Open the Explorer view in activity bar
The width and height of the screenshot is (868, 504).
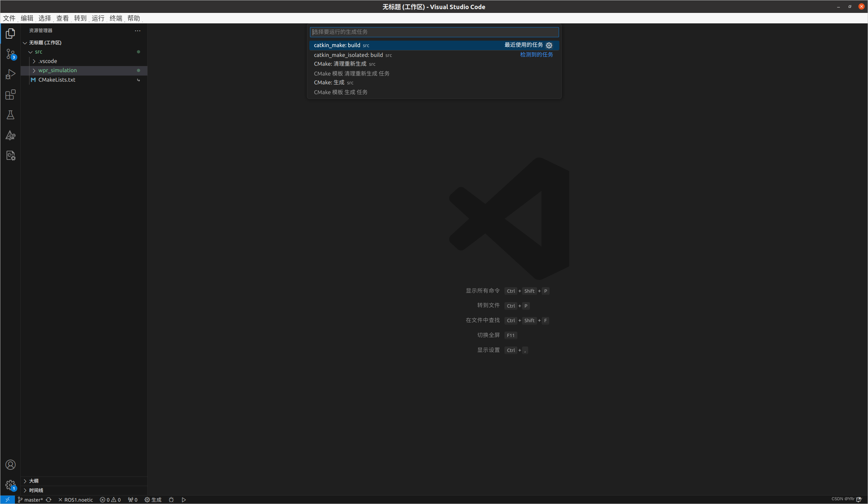(10, 34)
